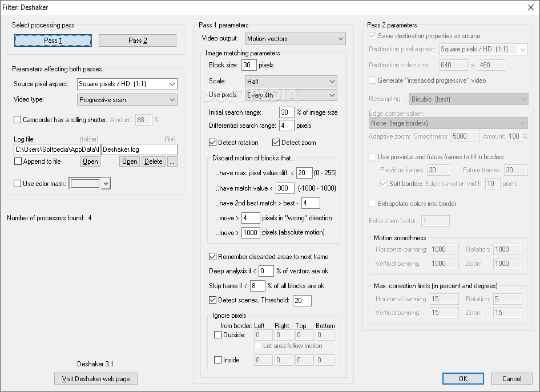The height and width of the screenshot is (392, 540).
Task: Confirm settings with the OK button
Action: (463, 378)
